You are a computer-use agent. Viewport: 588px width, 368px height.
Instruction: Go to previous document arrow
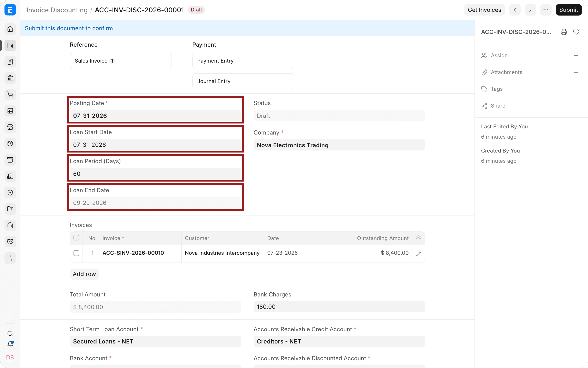pyautogui.click(x=515, y=10)
